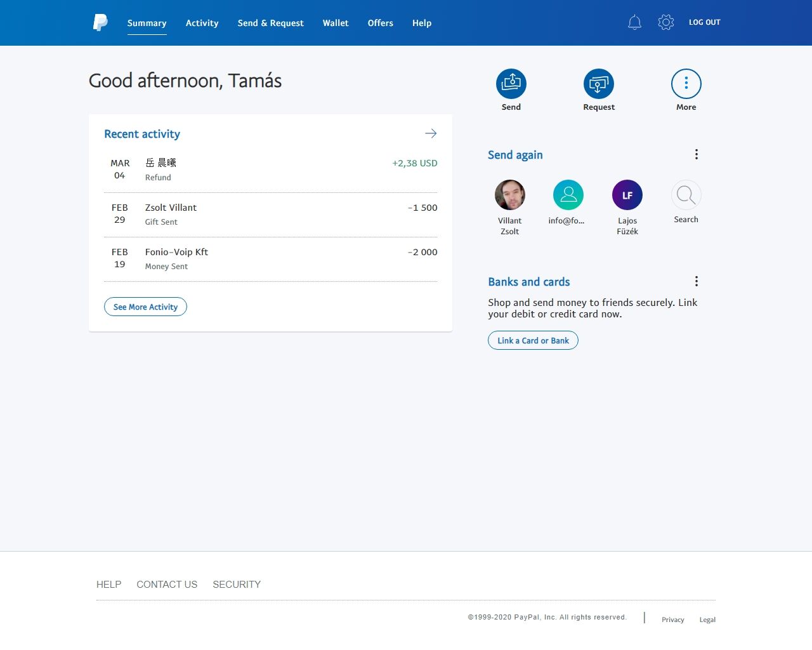Image resolution: width=812 pixels, height=650 pixels.
Task: Open Send again options menu
Action: pos(696,154)
